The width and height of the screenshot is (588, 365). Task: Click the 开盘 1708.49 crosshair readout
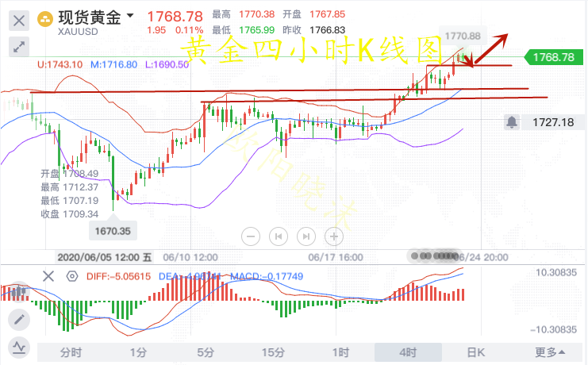(70, 174)
